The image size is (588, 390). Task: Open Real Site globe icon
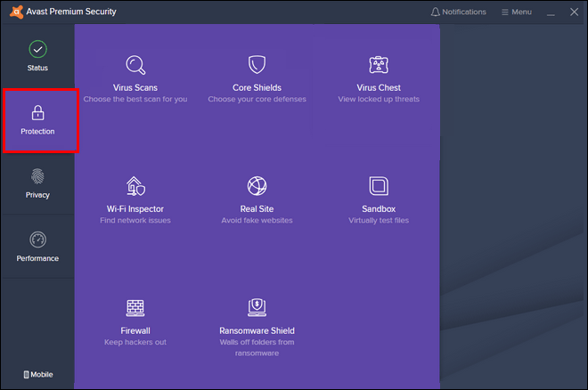[257, 186]
